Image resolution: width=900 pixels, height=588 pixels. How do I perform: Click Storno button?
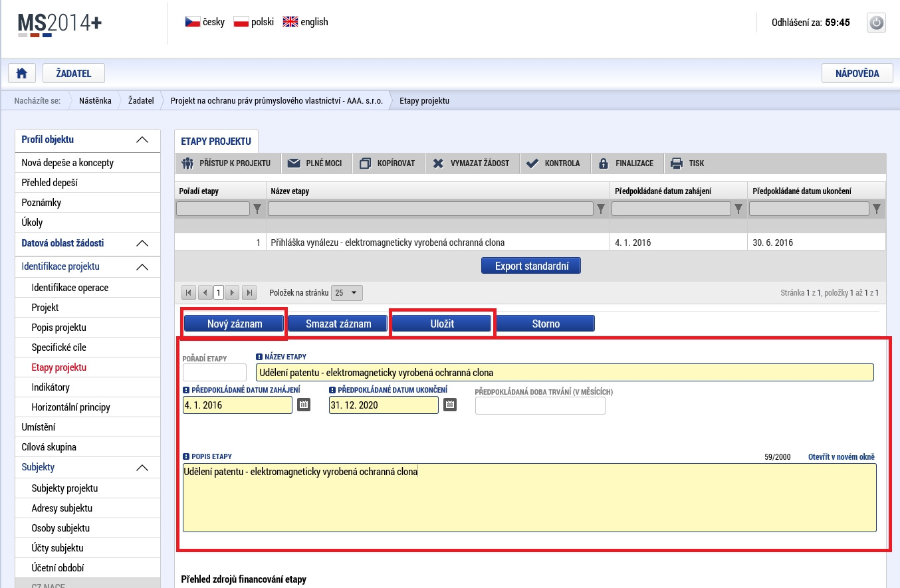tap(545, 324)
